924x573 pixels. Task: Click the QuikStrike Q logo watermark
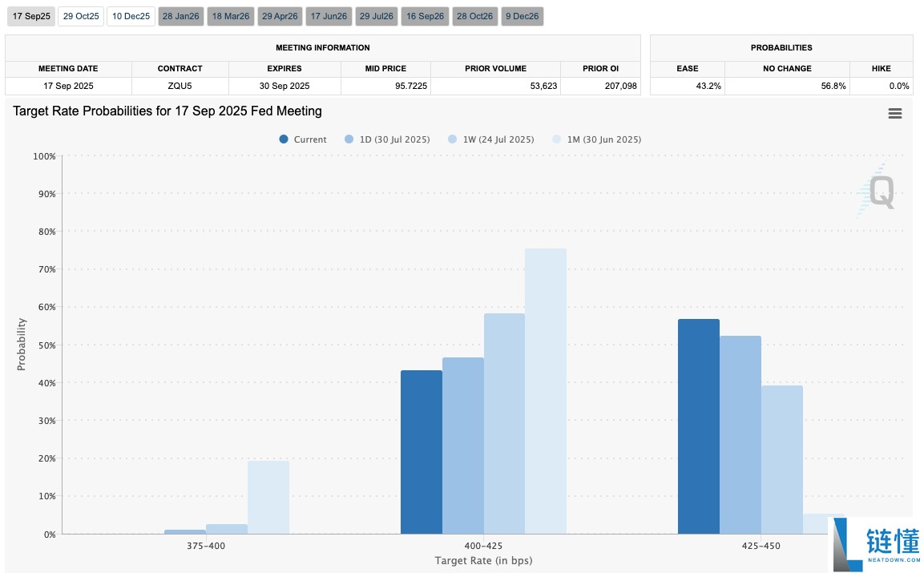[x=878, y=192]
